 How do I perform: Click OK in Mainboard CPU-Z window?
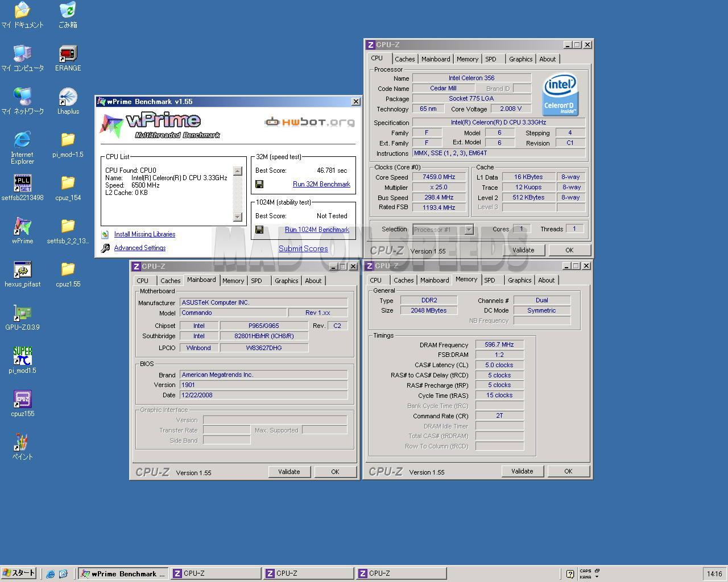(335, 472)
